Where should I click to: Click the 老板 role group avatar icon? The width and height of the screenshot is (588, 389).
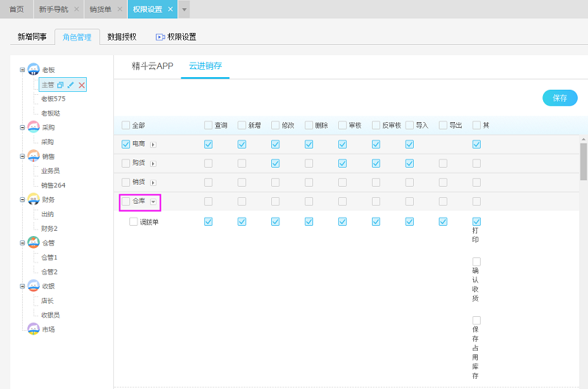tap(33, 70)
